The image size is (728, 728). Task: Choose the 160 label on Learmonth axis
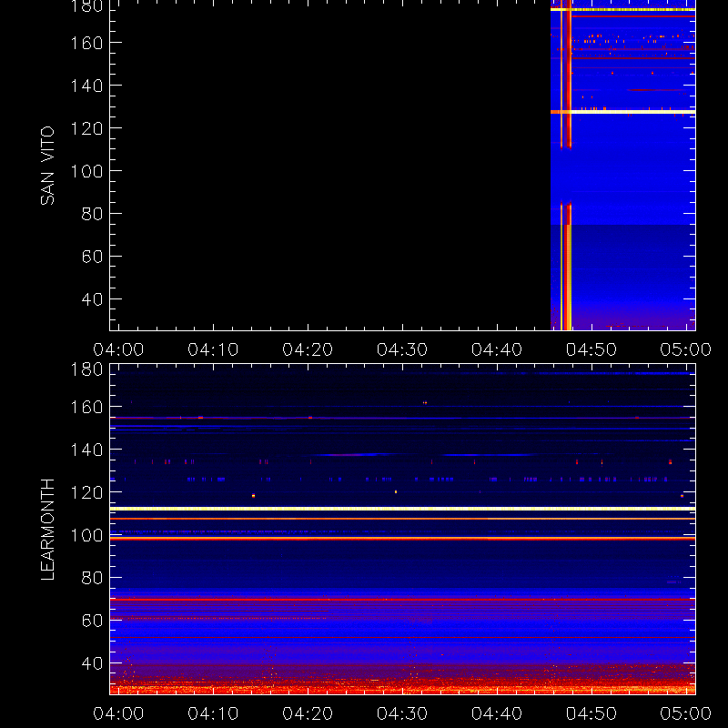(x=86, y=407)
